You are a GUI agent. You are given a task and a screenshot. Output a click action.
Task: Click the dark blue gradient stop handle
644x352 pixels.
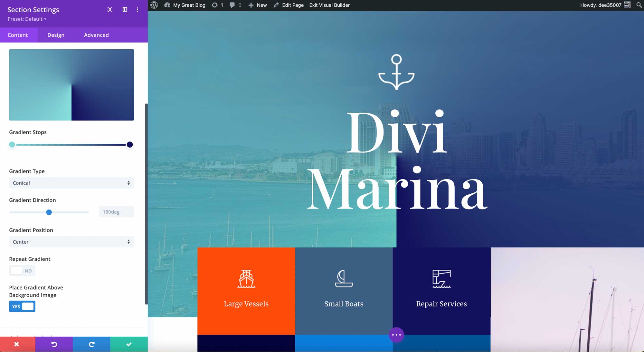[x=129, y=145]
